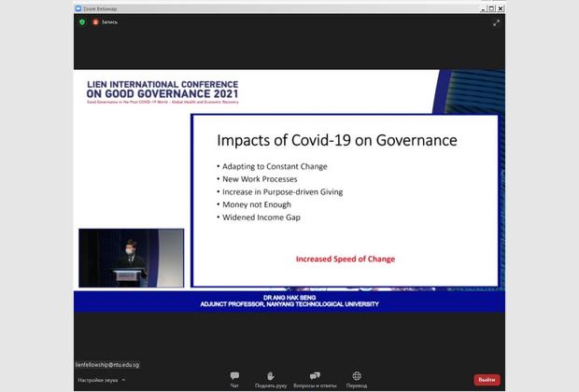Click the speaker video thumbnail
579x392 pixels.
pyautogui.click(x=131, y=258)
